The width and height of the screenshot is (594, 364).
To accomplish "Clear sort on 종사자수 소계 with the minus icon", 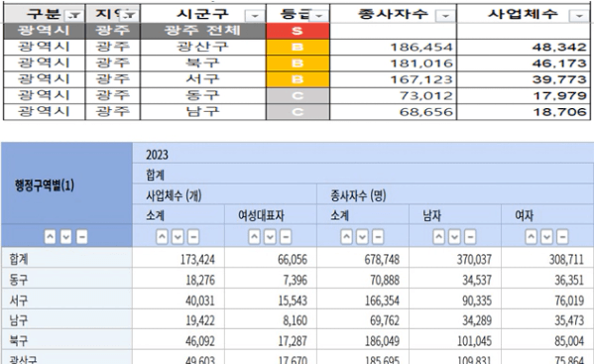I will click(x=378, y=237).
